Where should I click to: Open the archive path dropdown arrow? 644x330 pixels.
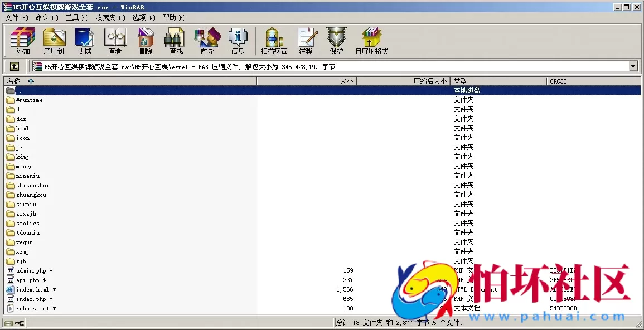[633, 66]
